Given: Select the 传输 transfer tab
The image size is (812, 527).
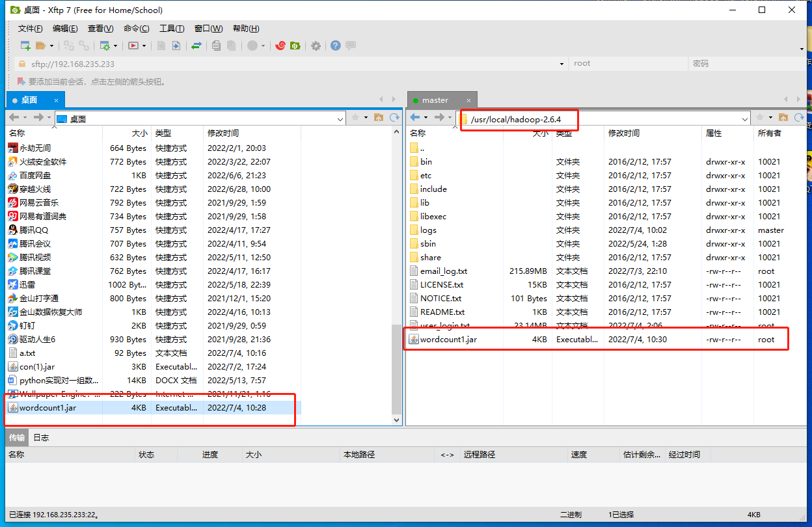Looking at the screenshot, I should pos(17,437).
